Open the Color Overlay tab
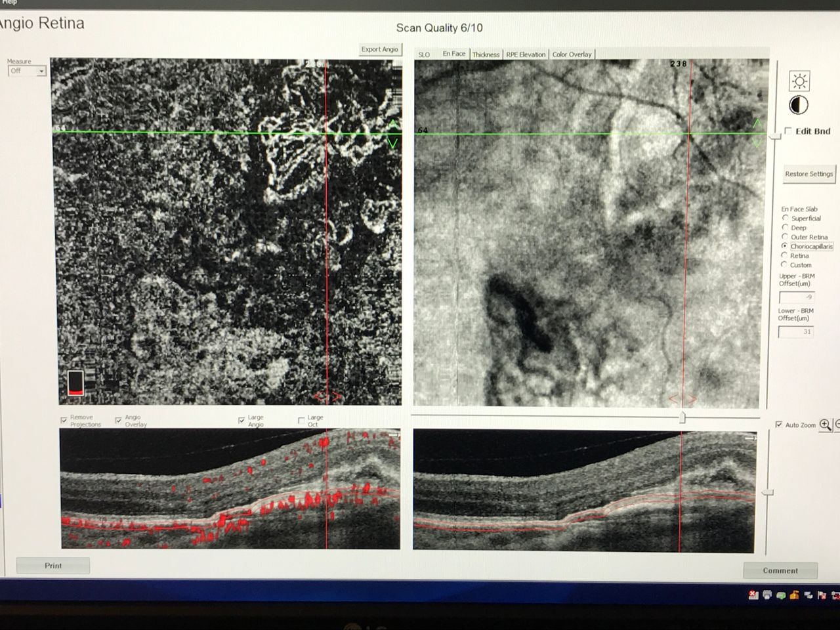The image size is (840, 630). click(572, 54)
